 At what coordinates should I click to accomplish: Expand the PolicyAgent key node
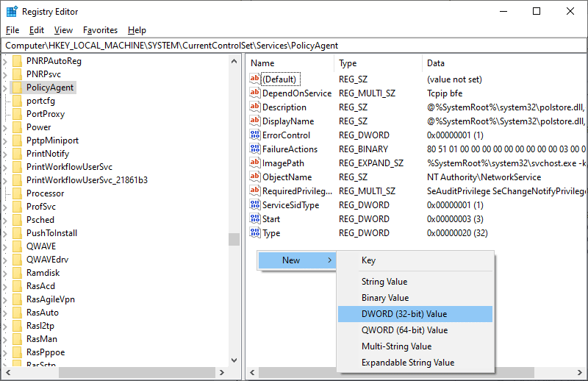(5, 88)
